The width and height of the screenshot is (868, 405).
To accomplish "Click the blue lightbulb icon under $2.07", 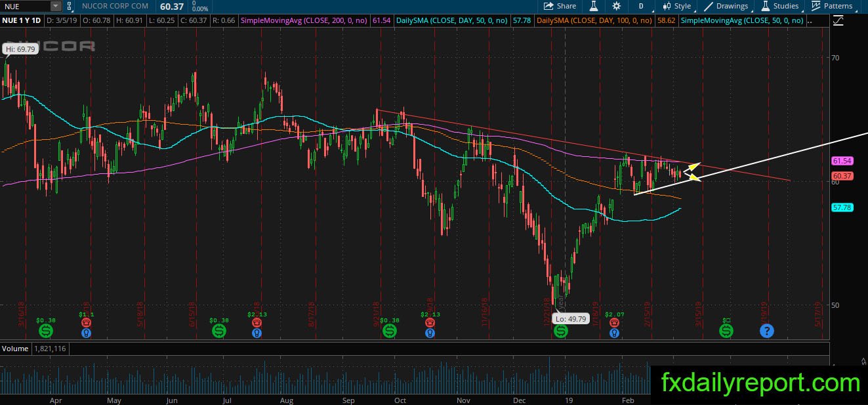I will (x=613, y=333).
